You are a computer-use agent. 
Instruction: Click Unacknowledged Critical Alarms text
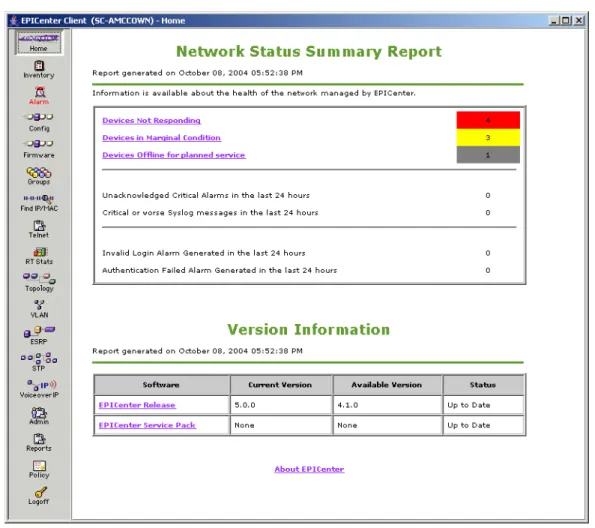click(x=206, y=195)
